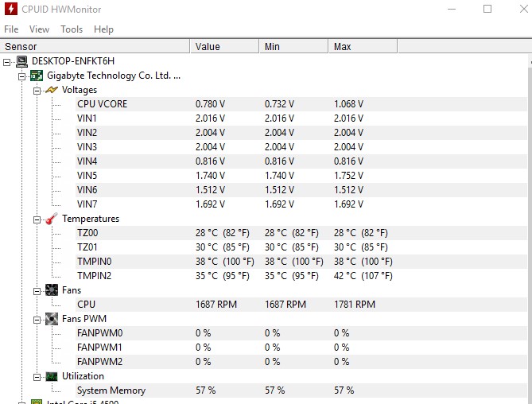Click the Max column header
The image size is (532, 404).
click(363, 46)
